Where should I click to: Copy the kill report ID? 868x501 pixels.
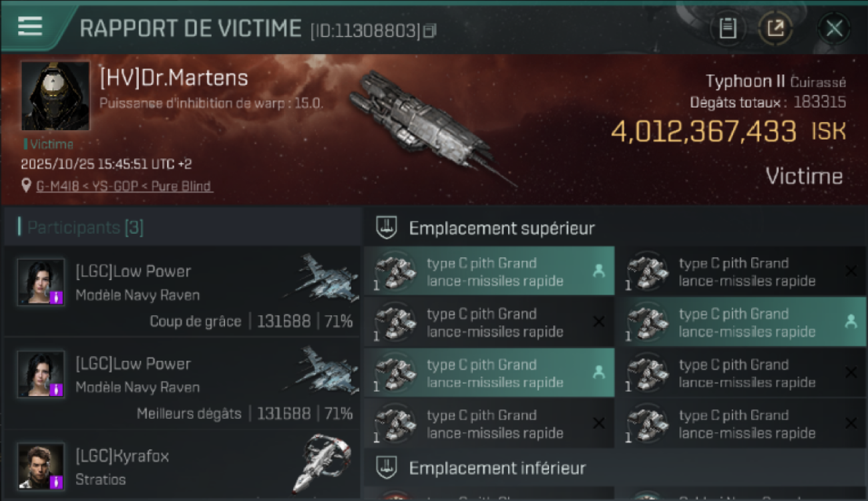tap(430, 30)
